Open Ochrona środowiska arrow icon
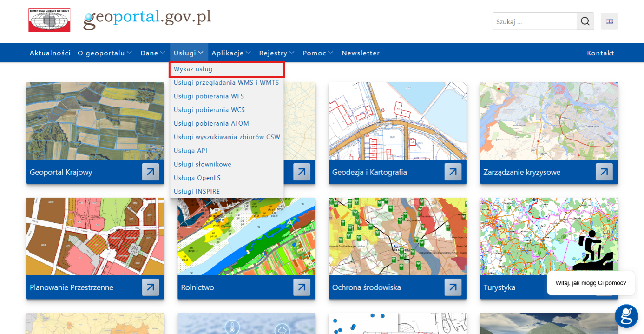The image size is (644, 334). coord(453,287)
